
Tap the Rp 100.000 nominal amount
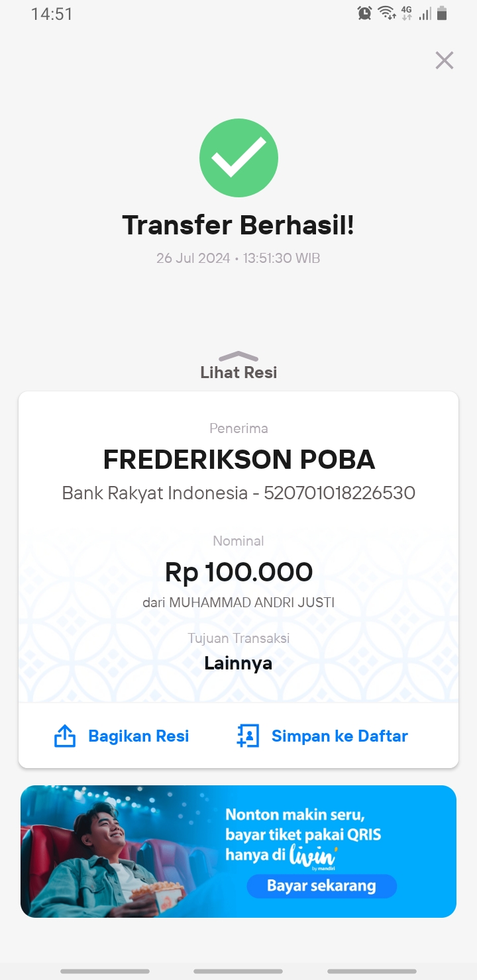238,572
